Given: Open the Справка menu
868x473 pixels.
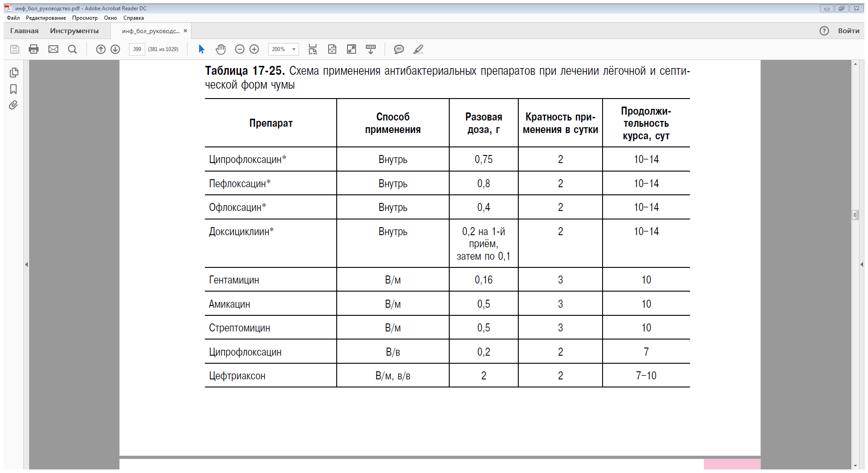Looking at the screenshot, I should [x=134, y=18].
